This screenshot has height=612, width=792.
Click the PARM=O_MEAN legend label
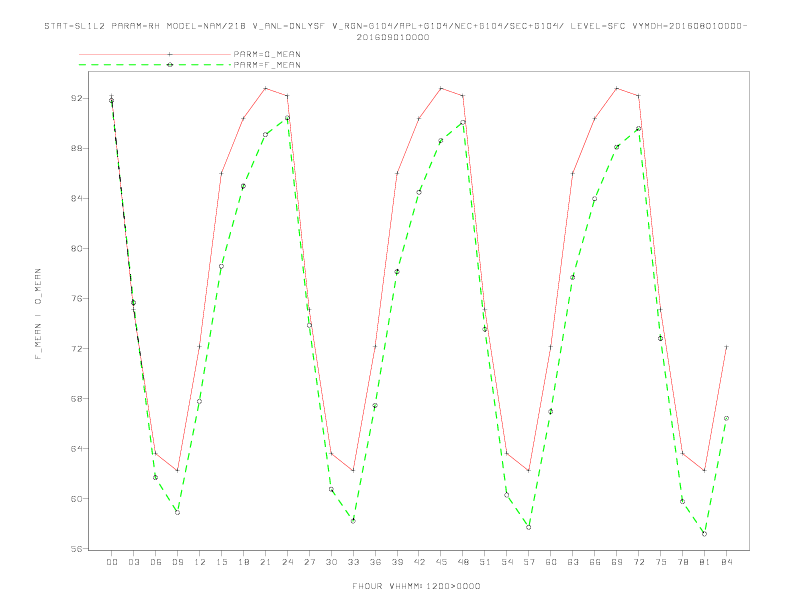267,54
